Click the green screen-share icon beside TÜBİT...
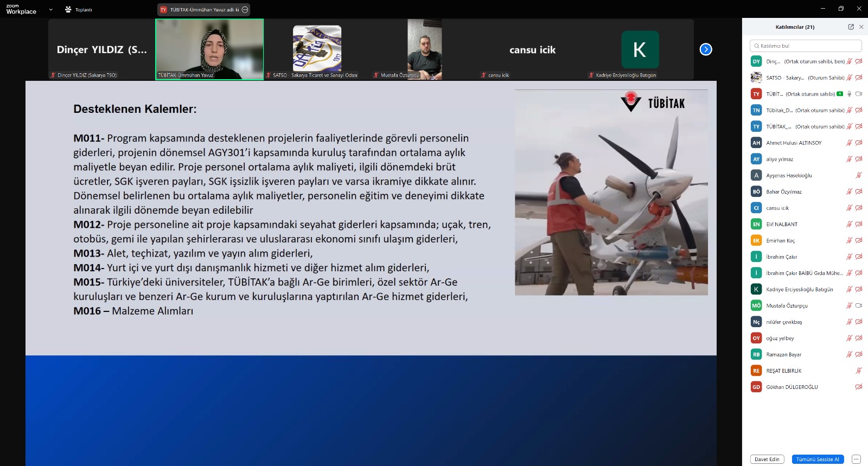 [x=840, y=94]
